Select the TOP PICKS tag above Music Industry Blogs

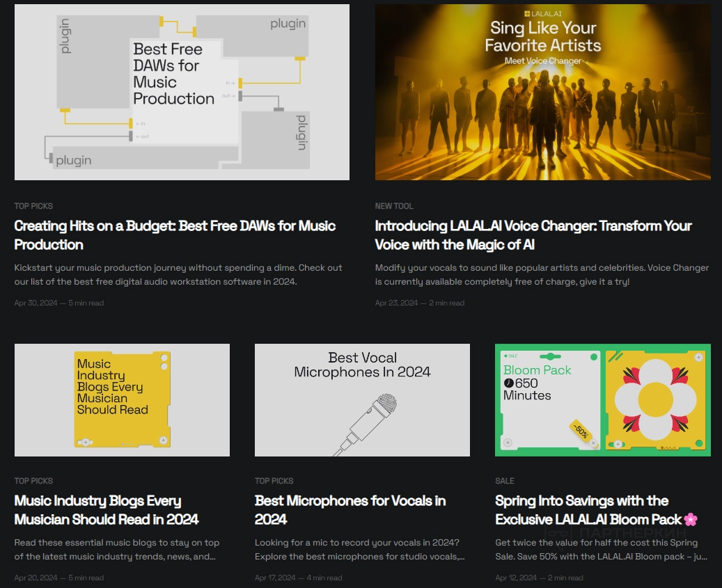tap(33, 481)
